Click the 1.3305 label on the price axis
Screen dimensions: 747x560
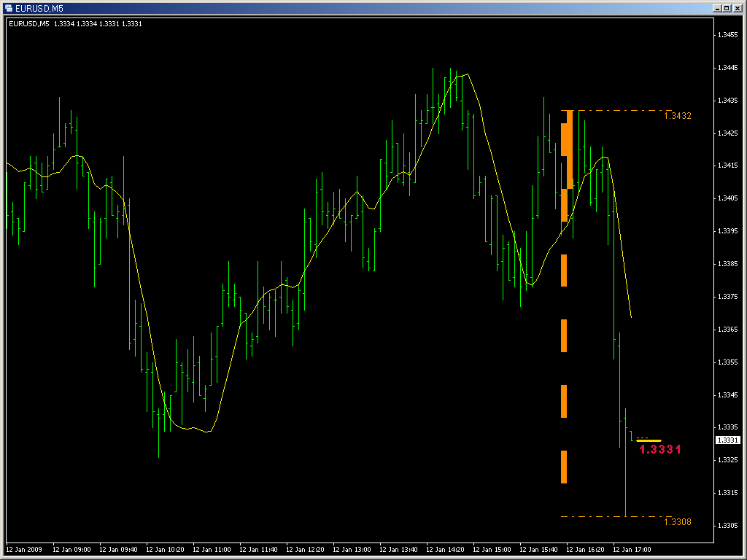coord(727,525)
